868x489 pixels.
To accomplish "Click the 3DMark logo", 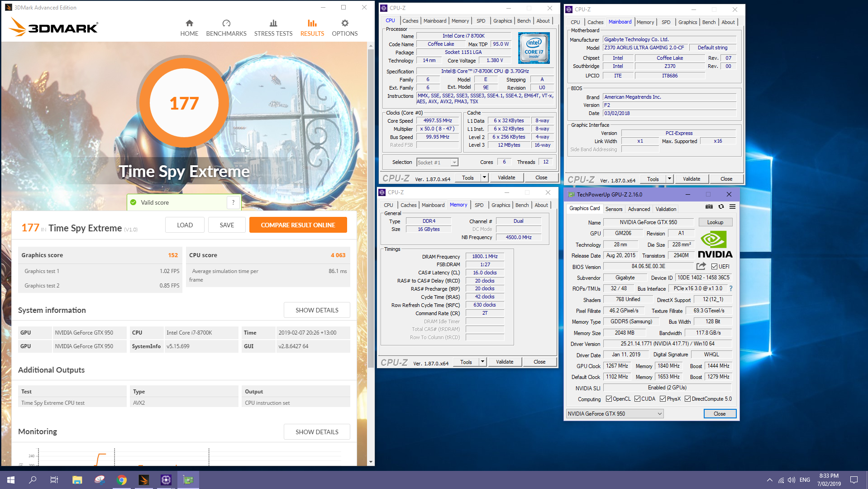I will pyautogui.click(x=53, y=27).
